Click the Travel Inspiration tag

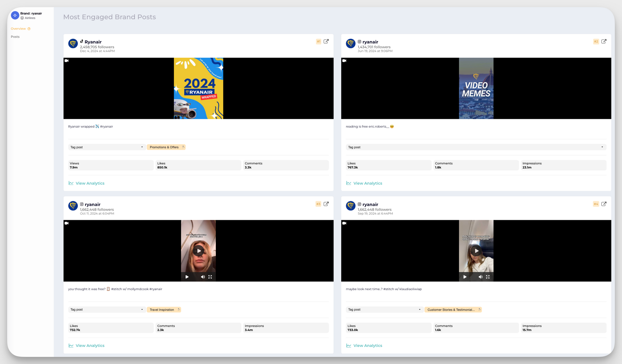[x=164, y=310]
